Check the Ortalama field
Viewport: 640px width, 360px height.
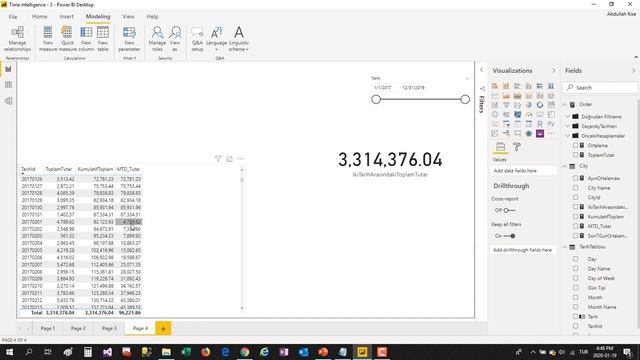[576, 145]
